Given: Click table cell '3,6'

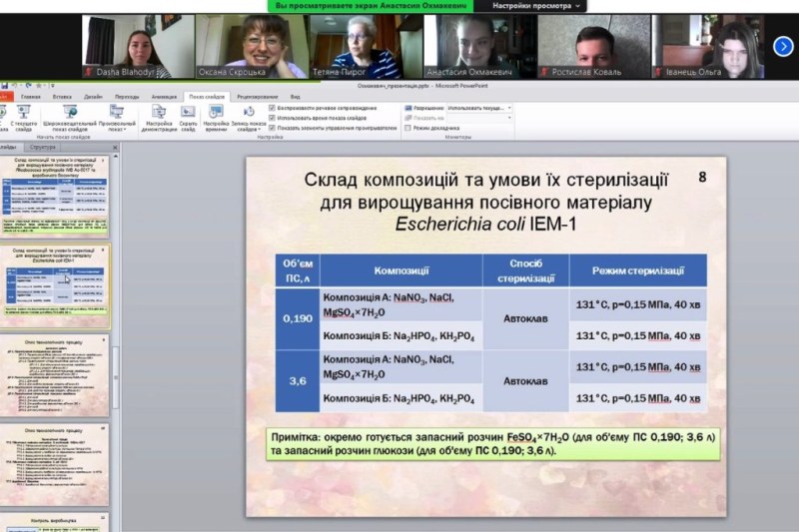Looking at the screenshot, I should (x=298, y=381).
